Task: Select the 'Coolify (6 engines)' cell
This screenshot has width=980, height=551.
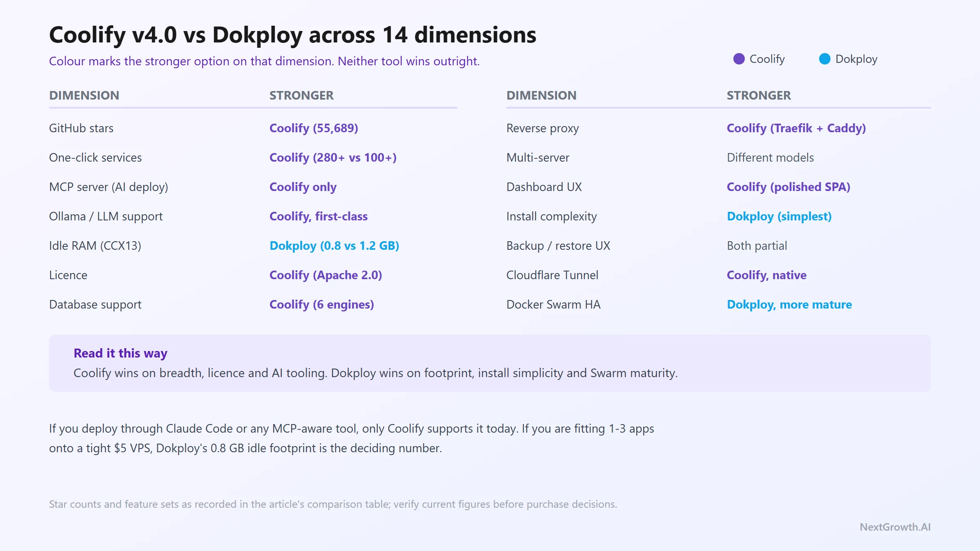Action: [x=322, y=304]
